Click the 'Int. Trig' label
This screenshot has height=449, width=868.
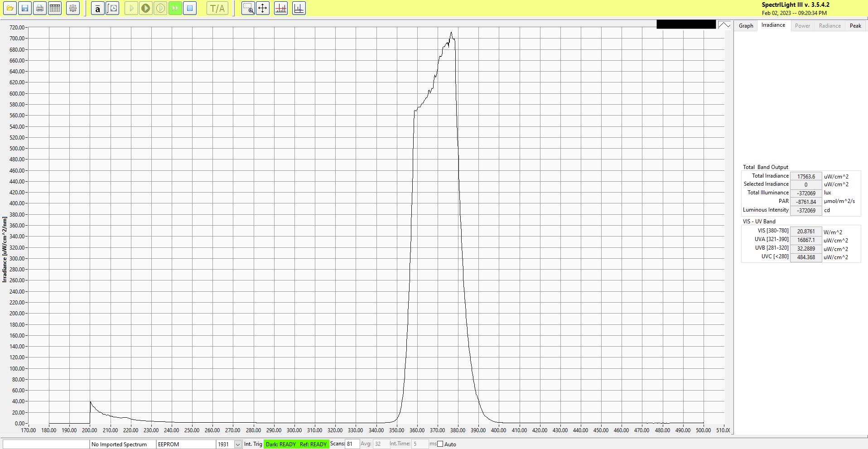(253, 444)
